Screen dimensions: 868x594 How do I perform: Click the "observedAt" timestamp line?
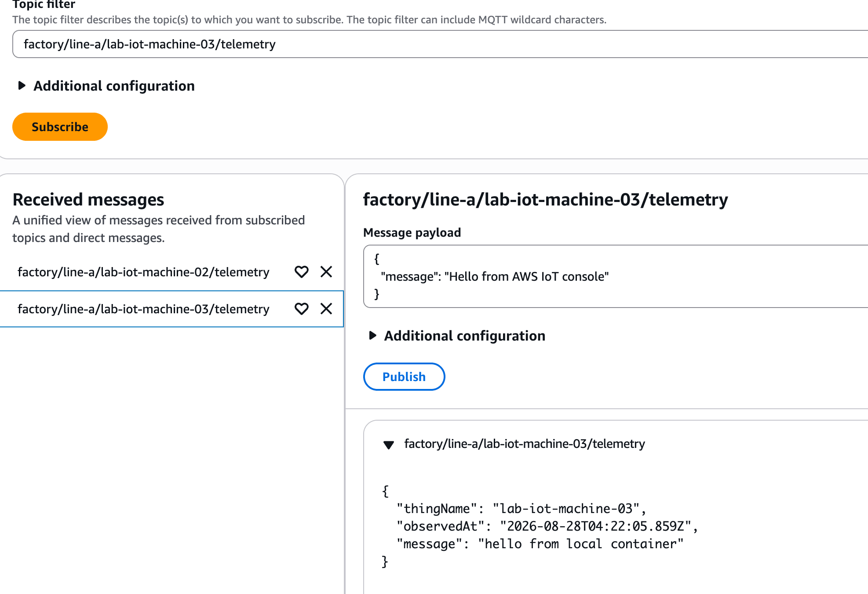(547, 526)
